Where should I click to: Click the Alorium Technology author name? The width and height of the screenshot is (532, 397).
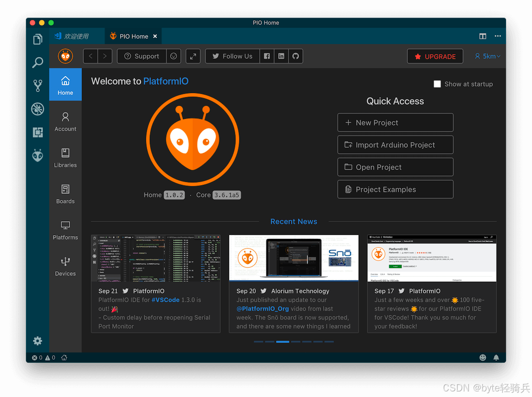(x=300, y=291)
